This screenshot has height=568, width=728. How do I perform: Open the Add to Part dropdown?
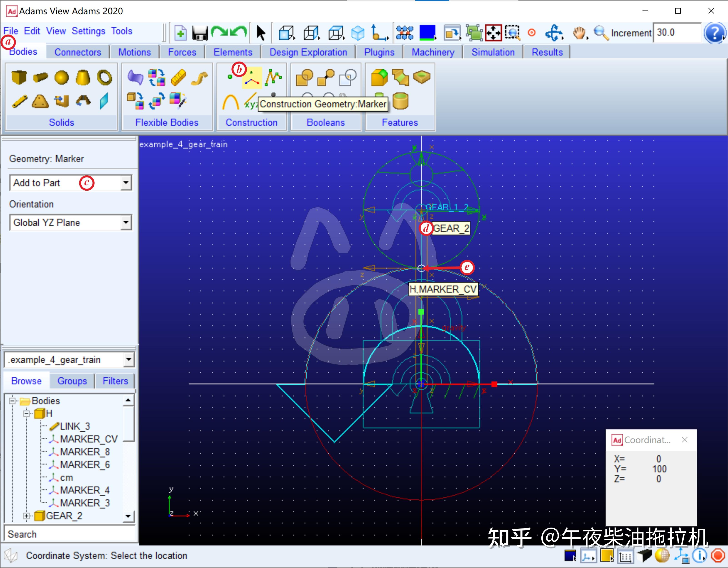126,183
